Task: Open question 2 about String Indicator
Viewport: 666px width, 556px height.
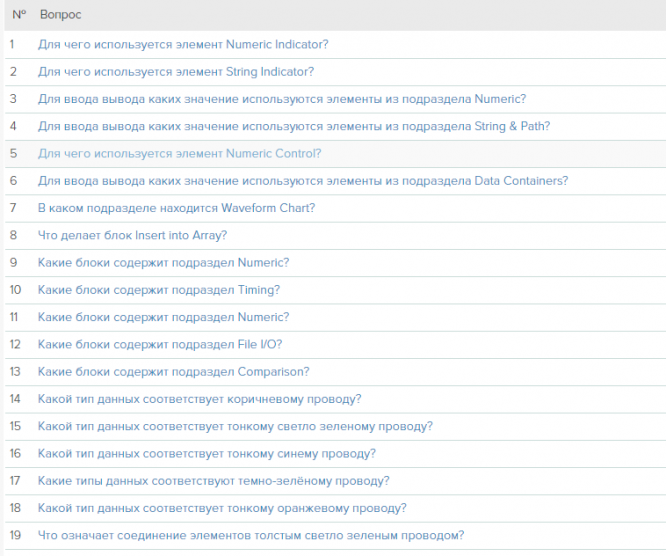Action: click(x=176, y=72)
